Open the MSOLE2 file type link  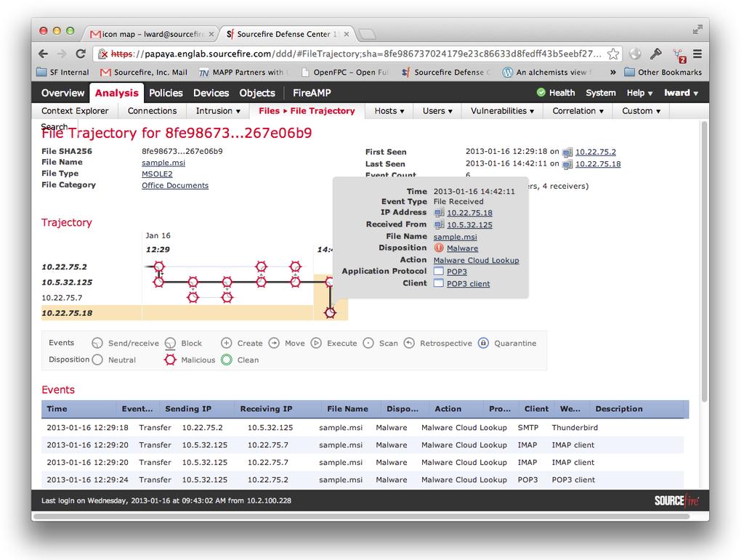point(157,174)
